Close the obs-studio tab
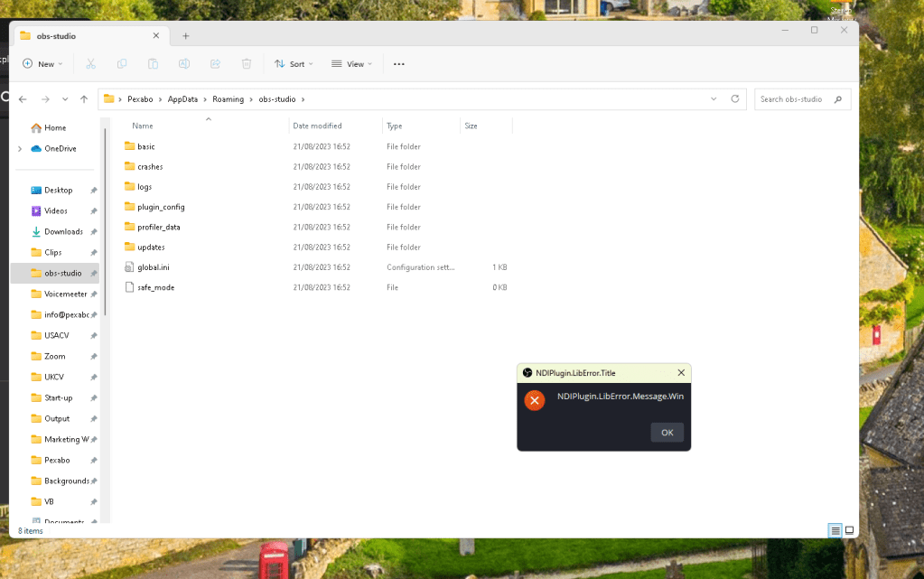 click(156, 36)
